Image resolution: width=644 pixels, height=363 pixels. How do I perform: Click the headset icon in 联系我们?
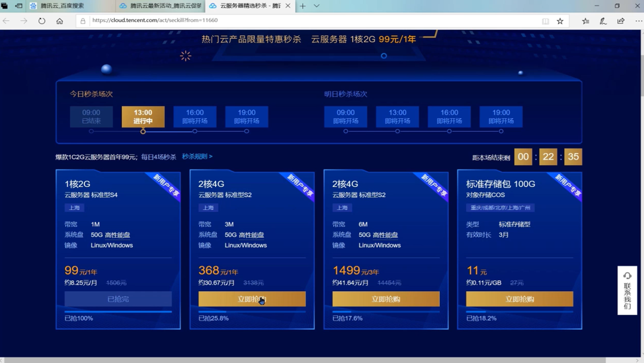pyautogui.click(x=627, y=276)
